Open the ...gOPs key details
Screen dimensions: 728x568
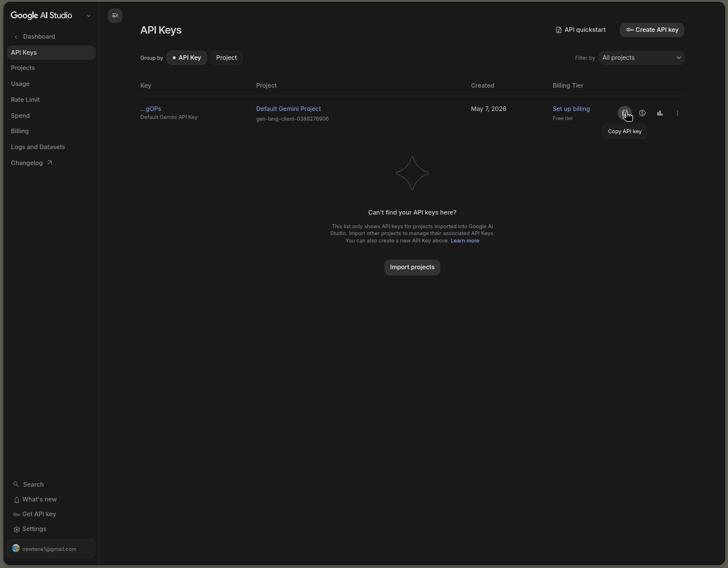pos(151,109)
